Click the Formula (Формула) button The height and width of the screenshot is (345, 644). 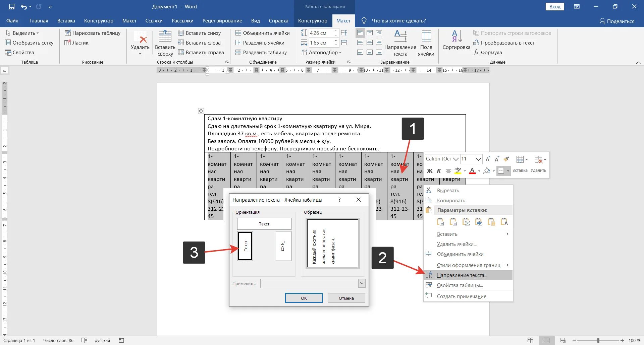tap(488, 52)
